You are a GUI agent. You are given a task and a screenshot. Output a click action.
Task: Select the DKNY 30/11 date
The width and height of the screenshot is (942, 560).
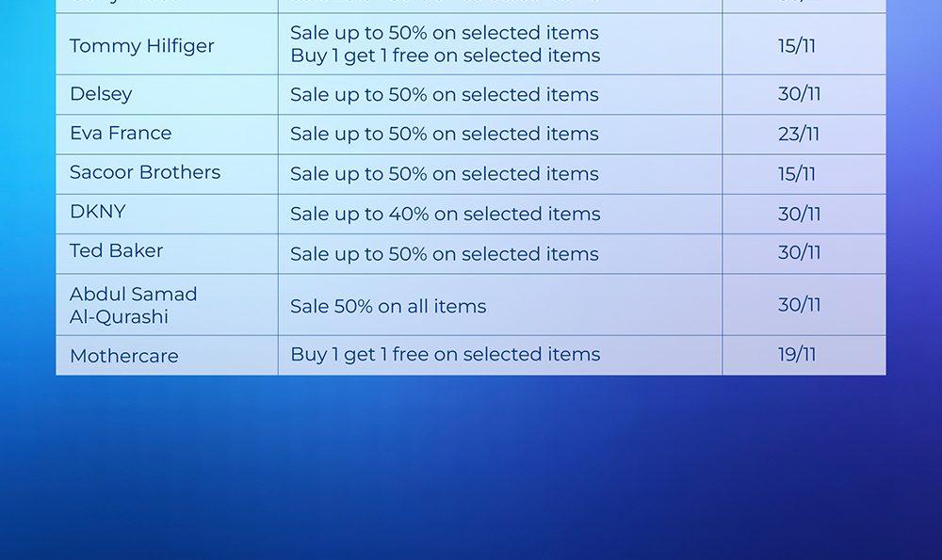click(x=800, y=214)
